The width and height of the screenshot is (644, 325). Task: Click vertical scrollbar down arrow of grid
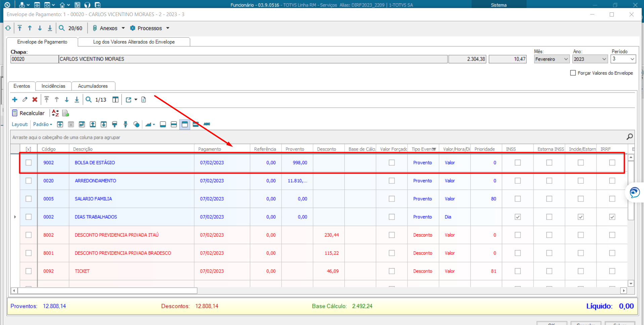(x=631, y=284)
